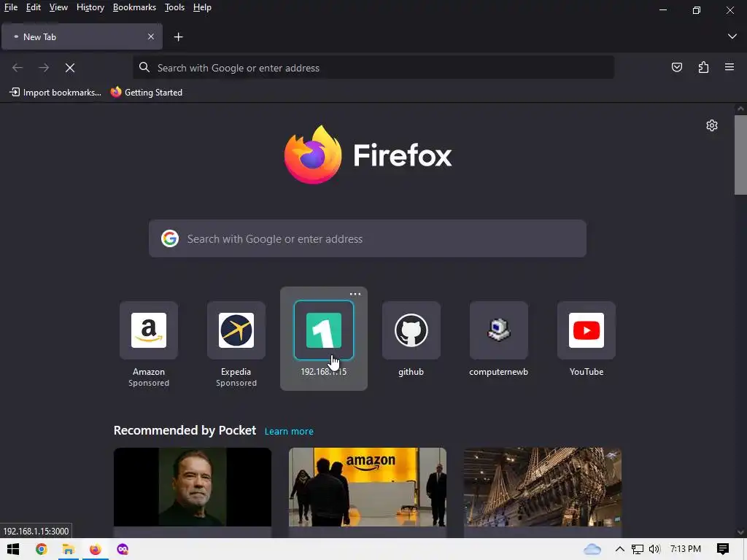Open the File menu
The image size is (747, 560).
coord(11,7)
